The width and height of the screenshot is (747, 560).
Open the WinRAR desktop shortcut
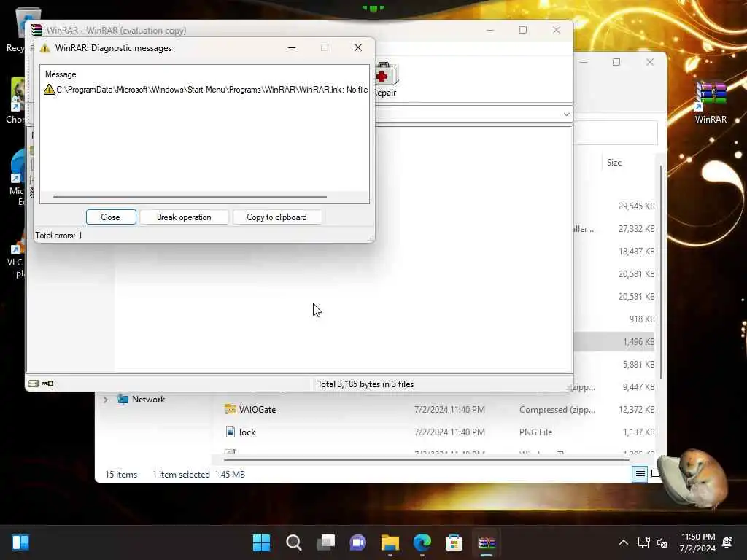[711, 102]
